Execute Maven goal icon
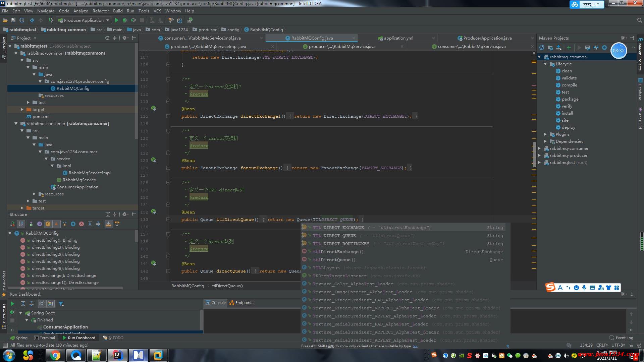 tap(588, 48)
